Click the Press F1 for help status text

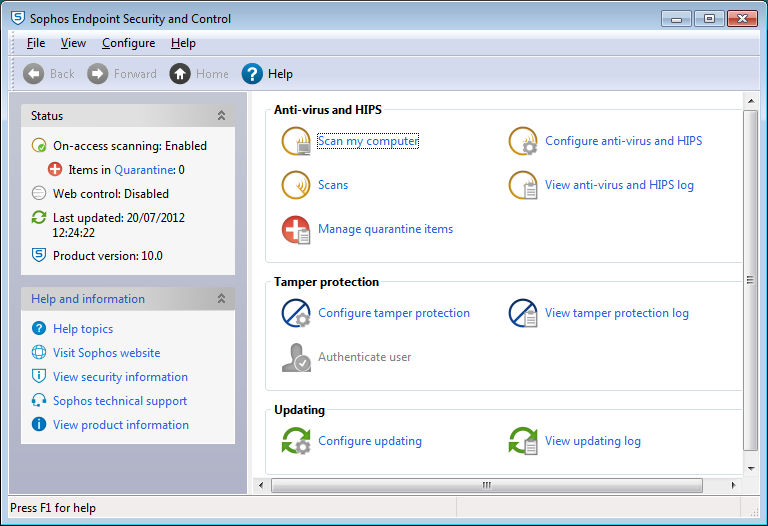pyautogui.click(x=53, y=508)
